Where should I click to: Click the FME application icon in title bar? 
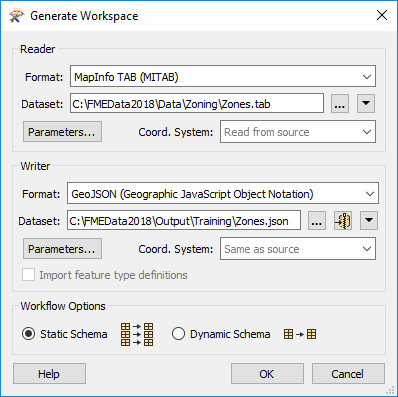pos(16,16)
